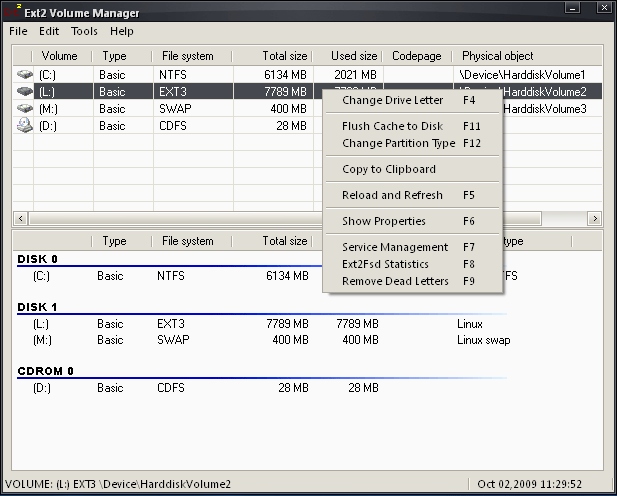Open the Edit menu
This screenshot has width=617, height=496.
49,31
